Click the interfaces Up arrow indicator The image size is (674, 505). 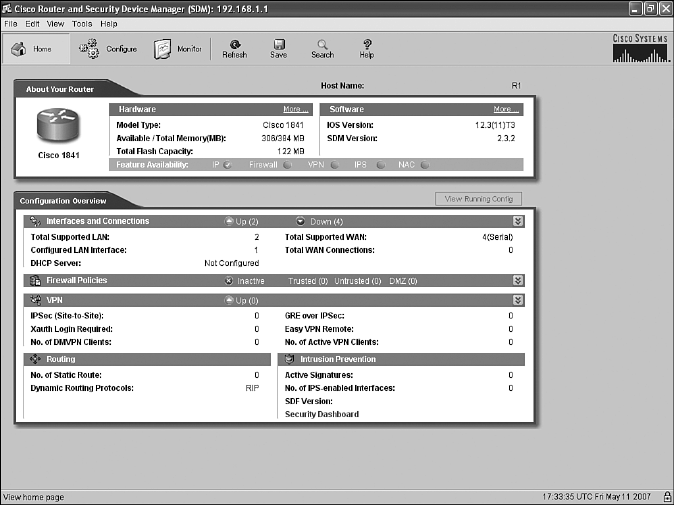(229, 221)
